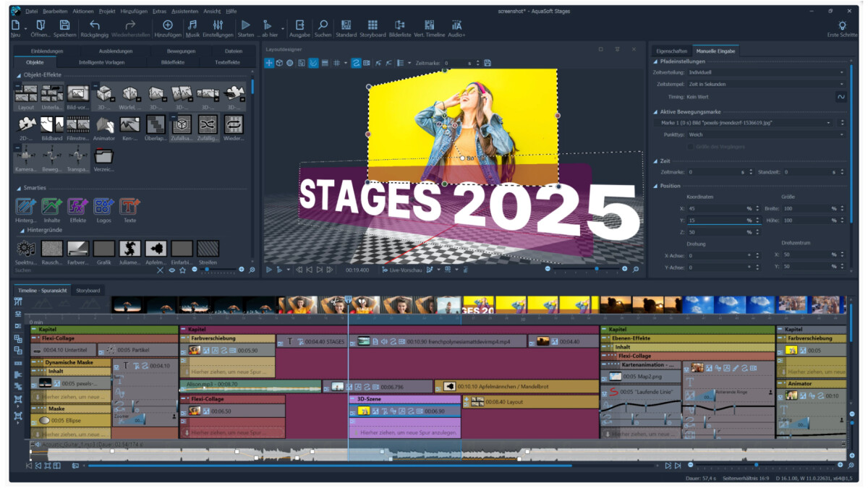
Task: Collapse the Objekt-Effekte section
Action: (x=19, y=75)
